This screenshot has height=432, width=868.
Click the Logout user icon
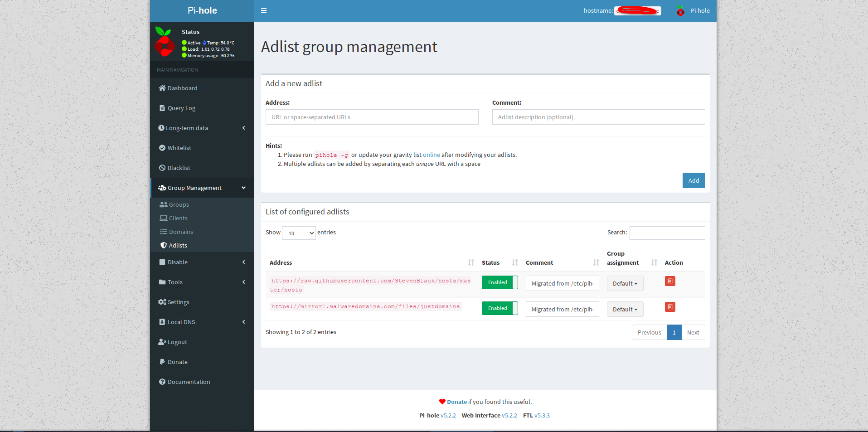[x=162, y=342]
